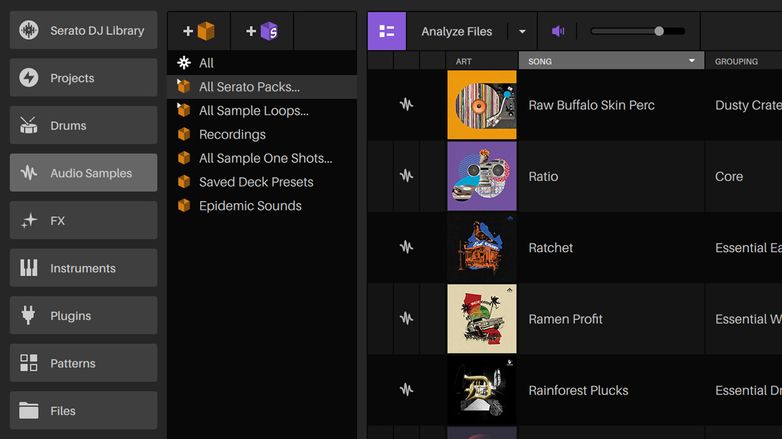Select the song Raw Buffalo Skin Perc
The width and height of the screenshot is (782, 439).
591,105
